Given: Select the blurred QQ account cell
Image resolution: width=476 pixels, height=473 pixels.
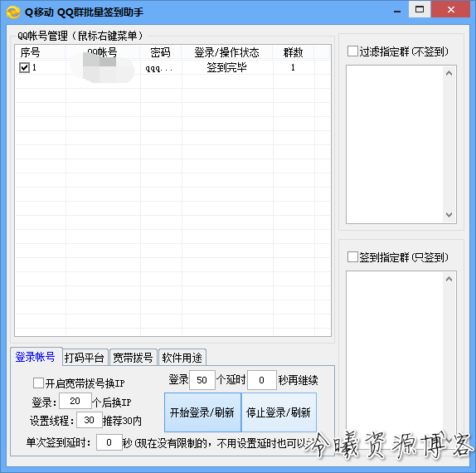Looking at the screenshot, I should point(103,67).
